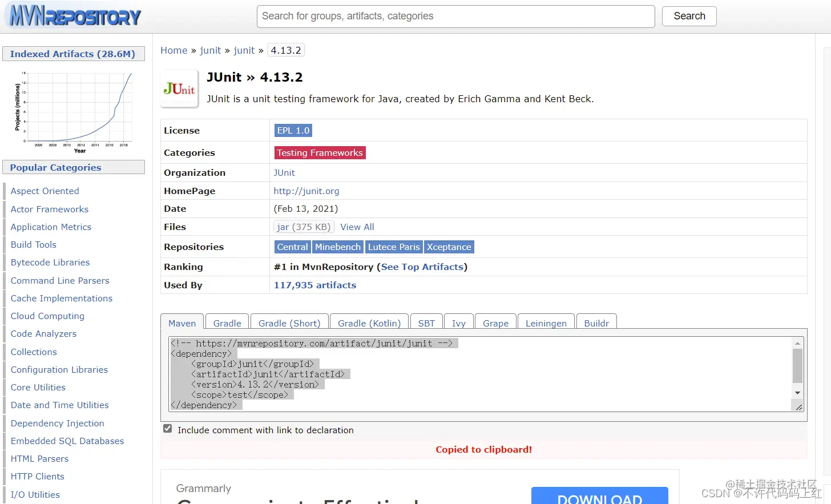831x504 pixels.
Task: Click See Top Artifacts link
Action: coord(422,267)
